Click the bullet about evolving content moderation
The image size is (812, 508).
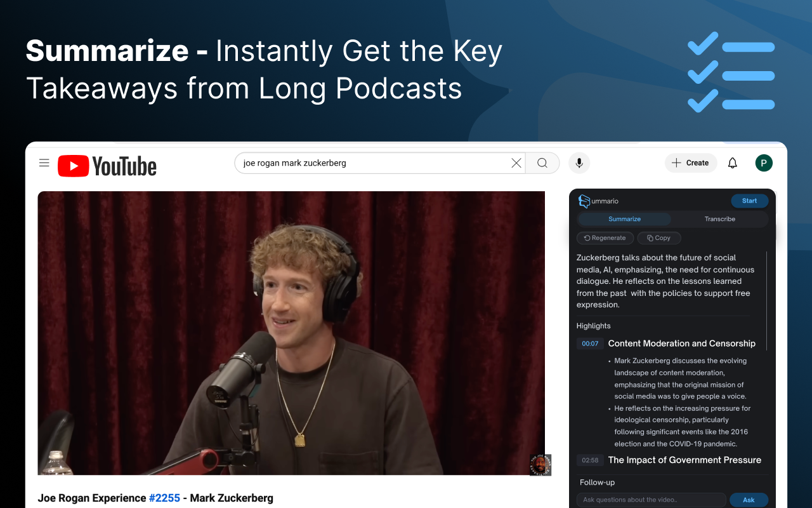pos(680,378)
